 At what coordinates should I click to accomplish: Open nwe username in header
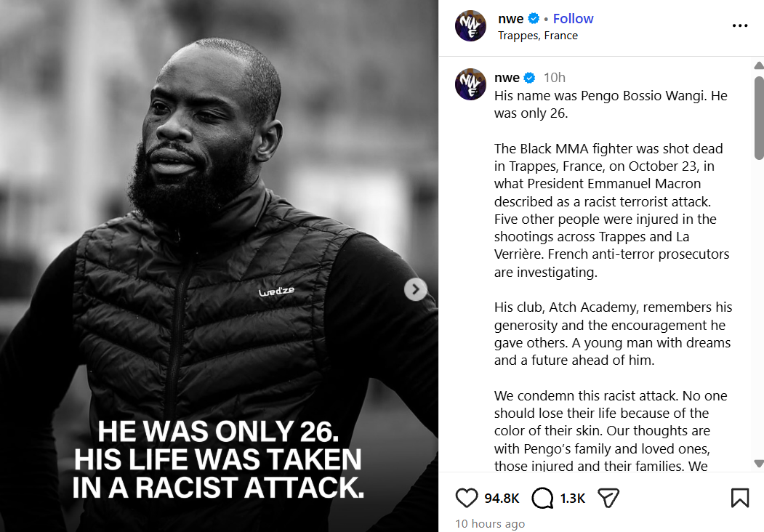click(x=510, y=19)
